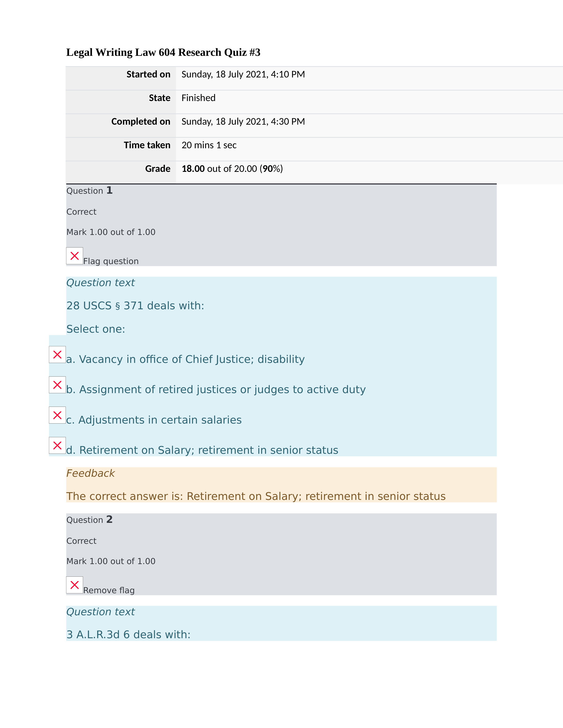Click the Correct status under Question 2
563x728 pixels.
[81, 541]
